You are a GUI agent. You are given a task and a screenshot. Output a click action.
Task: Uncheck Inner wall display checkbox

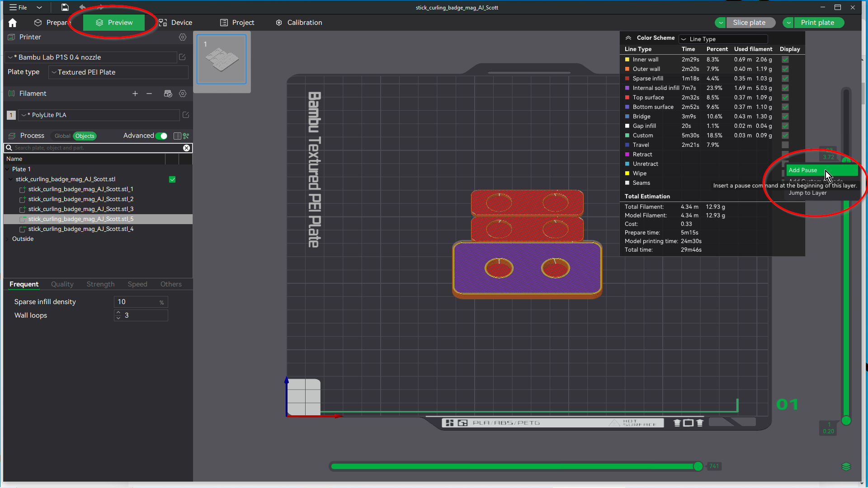785,59
